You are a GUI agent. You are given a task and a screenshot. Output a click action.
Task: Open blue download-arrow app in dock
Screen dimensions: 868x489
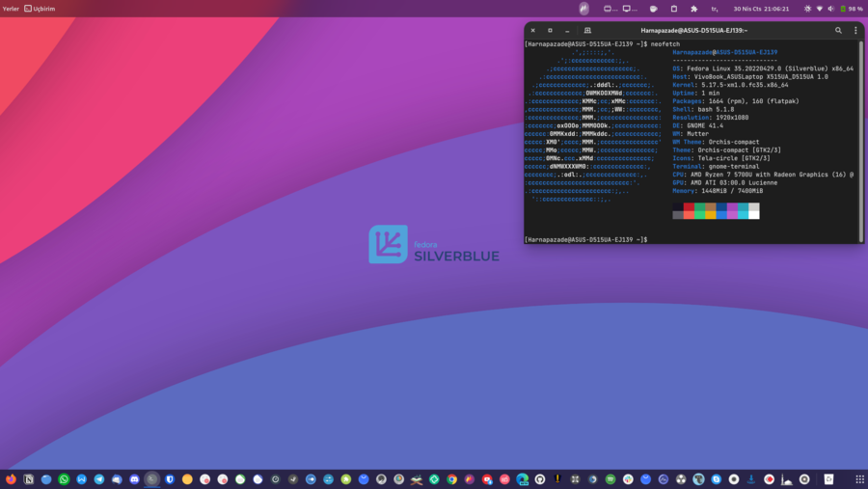[750, 479]
